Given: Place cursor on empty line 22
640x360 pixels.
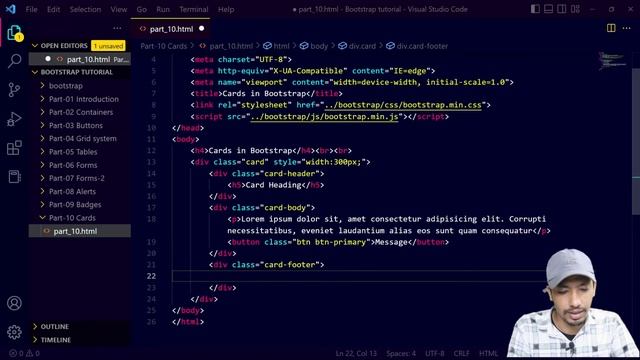Looking at the screenshot, I should coord(359,276).
